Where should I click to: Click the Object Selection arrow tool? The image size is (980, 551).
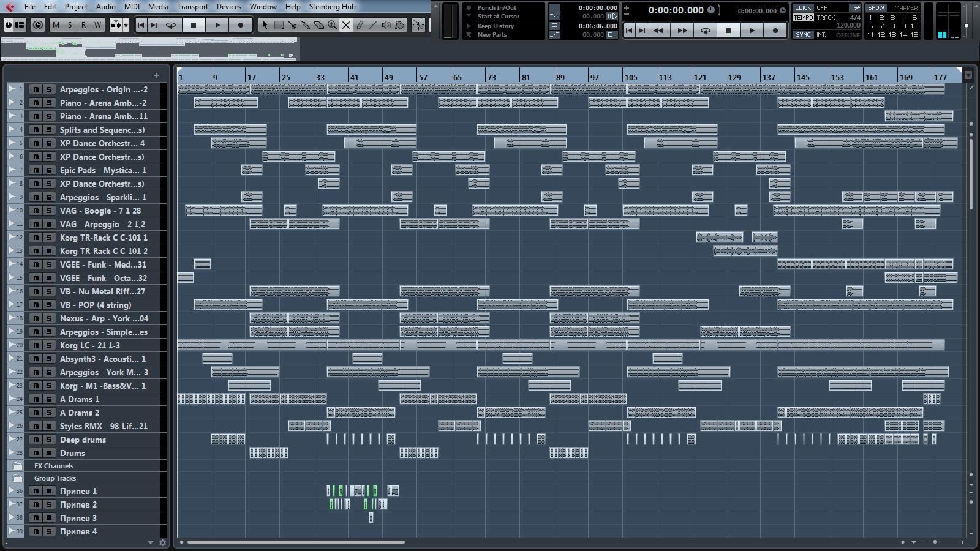tap(265, 25)
